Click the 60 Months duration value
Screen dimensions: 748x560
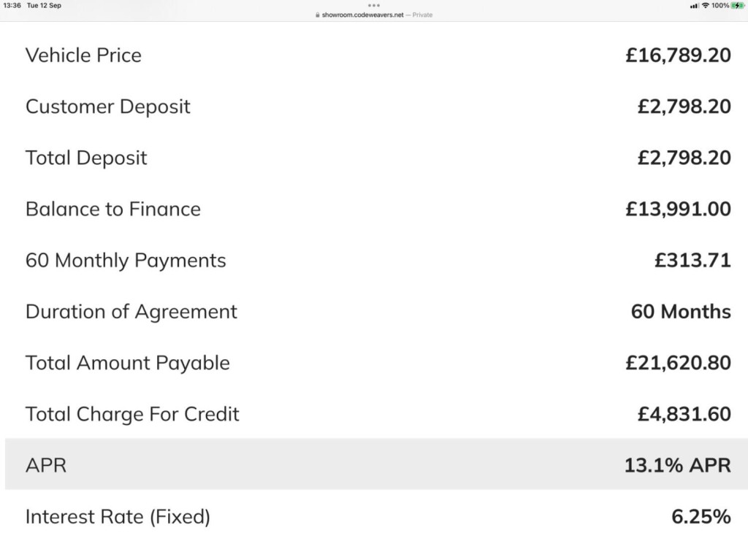click(x=681, y=312)
